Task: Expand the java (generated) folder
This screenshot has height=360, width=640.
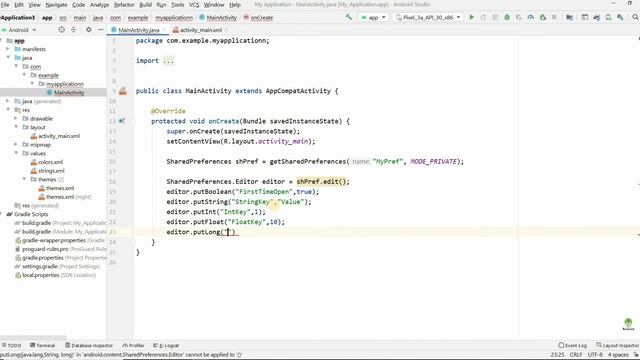Action: point(8,101)
